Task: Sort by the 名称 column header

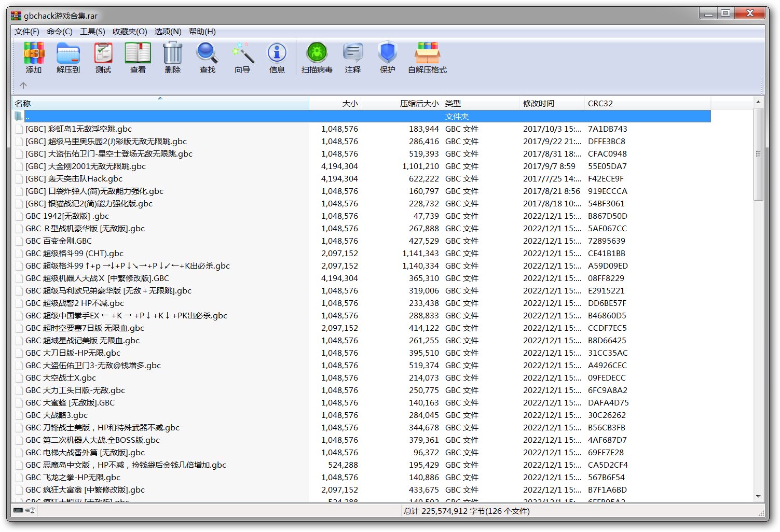Action: [x=160, y=103]
